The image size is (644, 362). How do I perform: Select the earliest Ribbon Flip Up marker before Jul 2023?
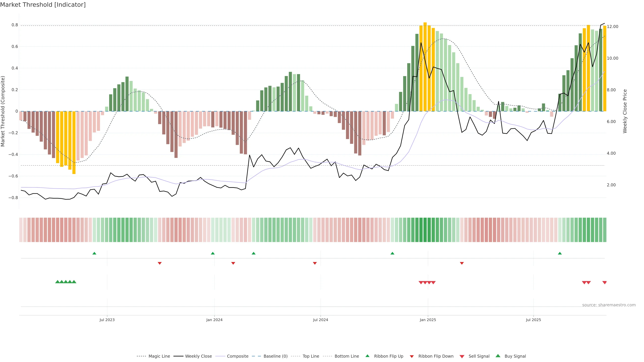pyautogui.click(x=94, y=253)
